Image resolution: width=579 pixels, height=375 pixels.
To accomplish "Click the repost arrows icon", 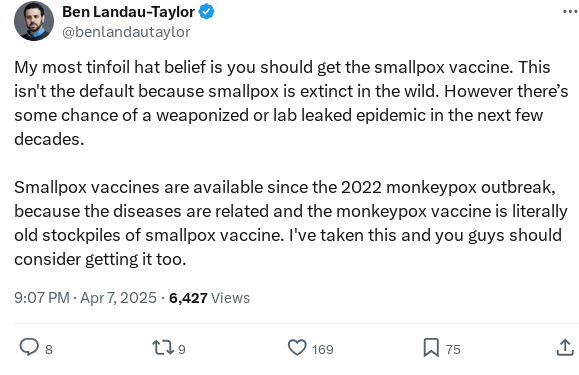I will [x=163, y=347].
